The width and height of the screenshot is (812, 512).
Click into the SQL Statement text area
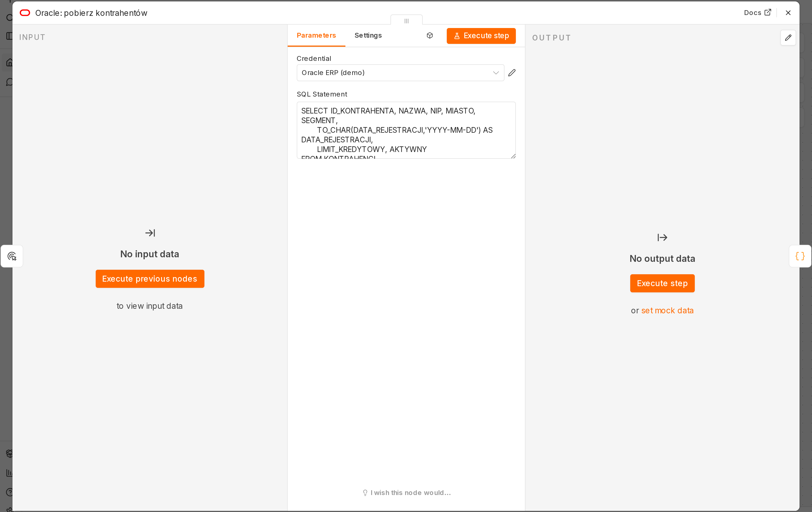(406, 130)
